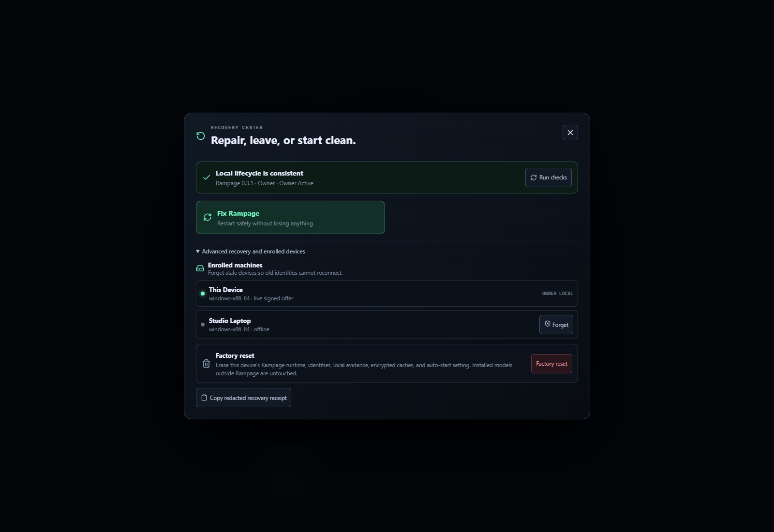This screenshot has width=774, height=532.
Task: Click the Fix Rampage restart arrows icon
Action: click(208, 217)
